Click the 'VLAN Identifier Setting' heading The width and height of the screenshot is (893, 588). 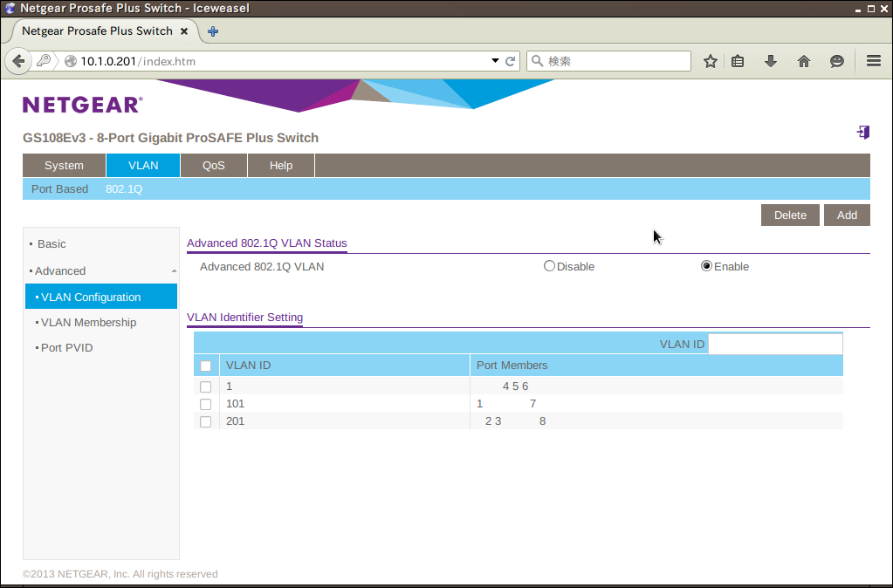click(x=245, y=317)
